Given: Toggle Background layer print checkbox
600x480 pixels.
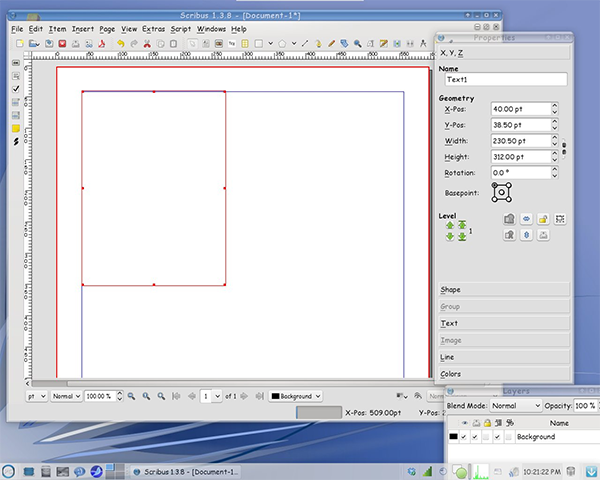Looking at the screenshot, I should click(475, 437).
